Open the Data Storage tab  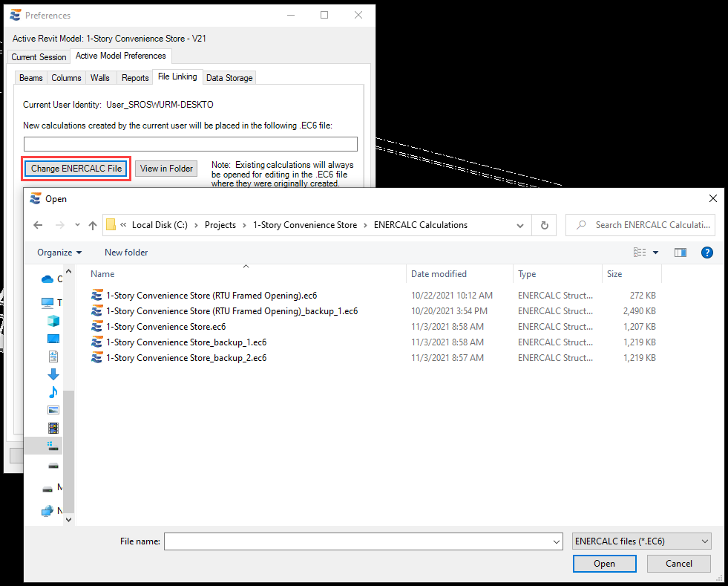point(229,77)
